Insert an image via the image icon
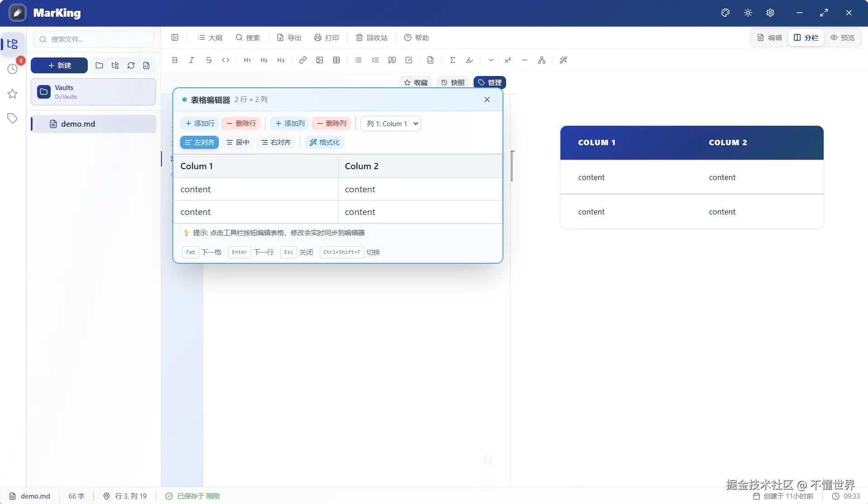The image size is (868, 504). click(319, 60)
